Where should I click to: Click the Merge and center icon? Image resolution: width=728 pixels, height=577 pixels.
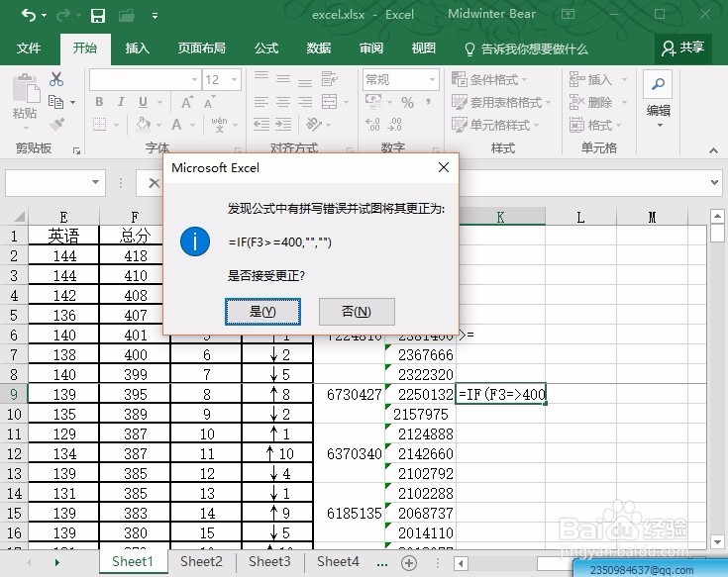(329, 102)
